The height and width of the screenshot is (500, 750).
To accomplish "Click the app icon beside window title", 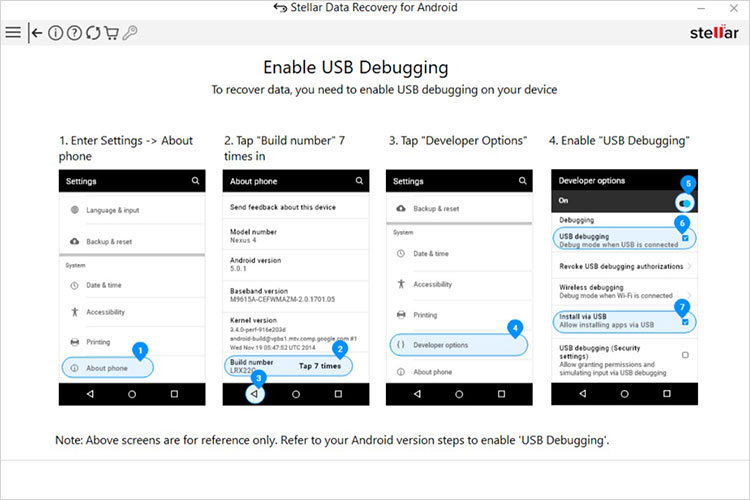I will tap(280, 8).
